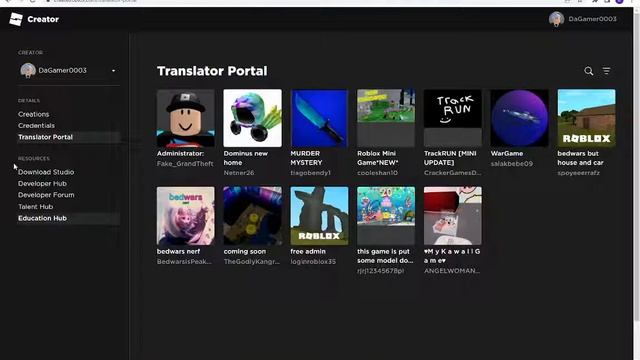The width and height of the screenshot is (640, 360).
Task: Open the bedwars but house and car thumbnail
Action: tap(587, 118)
